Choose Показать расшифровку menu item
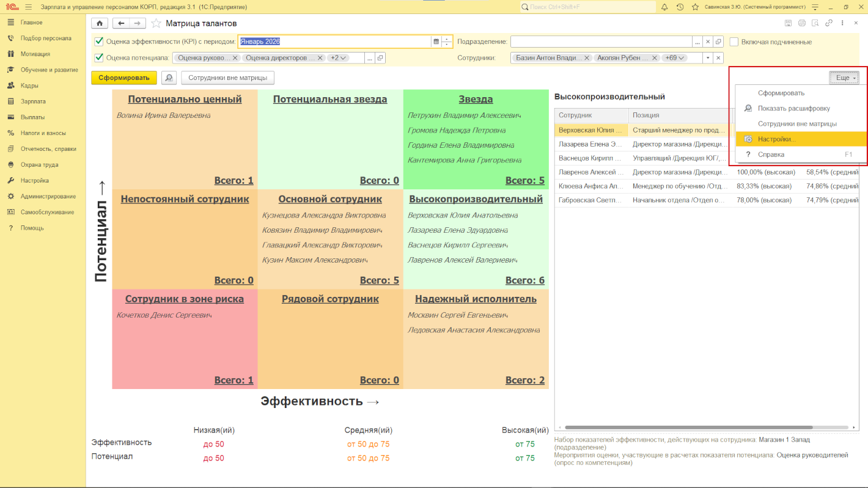Screen dimensions: 868x488 (793, 109)
